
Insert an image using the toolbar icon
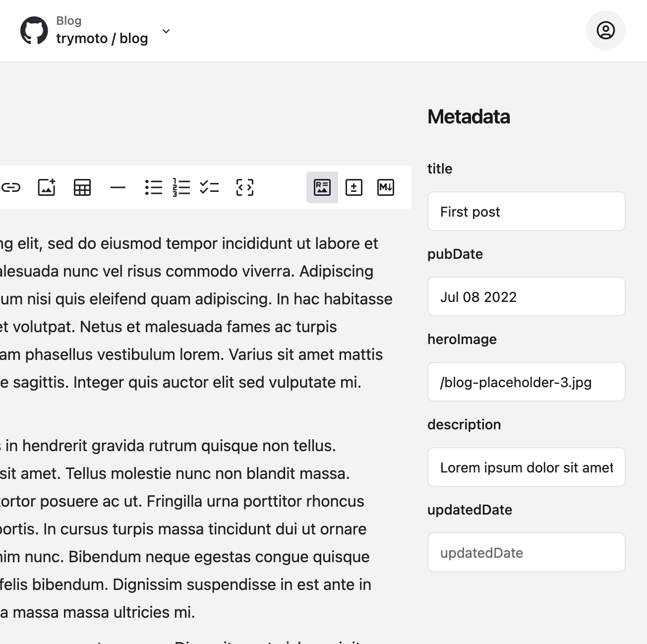coord(47,187)
